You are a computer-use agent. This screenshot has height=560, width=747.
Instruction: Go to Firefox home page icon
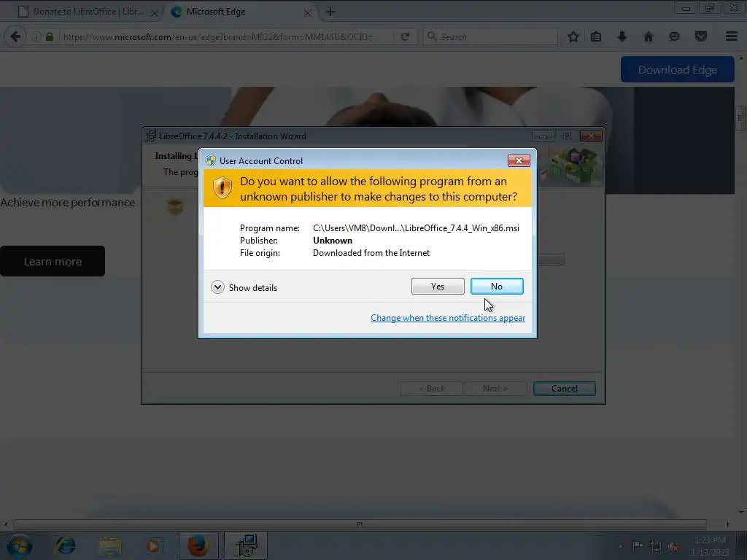(x=648, y=36)
